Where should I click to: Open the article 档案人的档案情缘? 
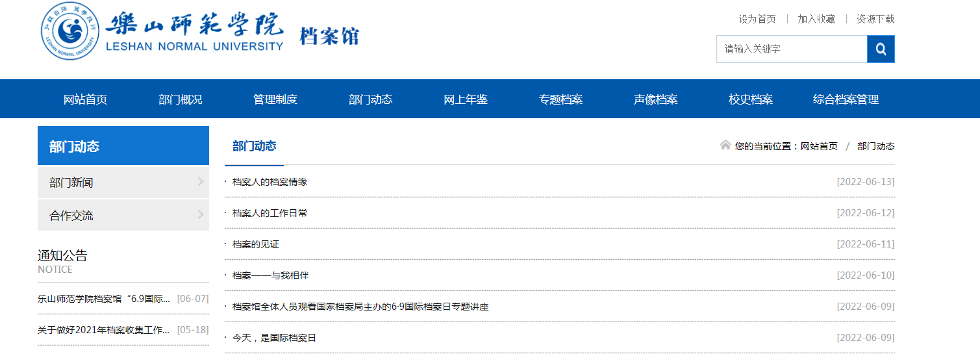(270, 182)
